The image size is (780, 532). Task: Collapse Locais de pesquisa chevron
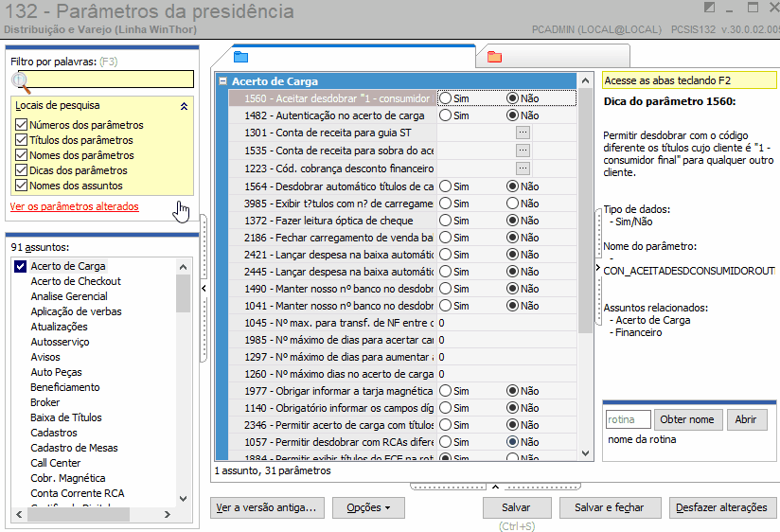184,106
